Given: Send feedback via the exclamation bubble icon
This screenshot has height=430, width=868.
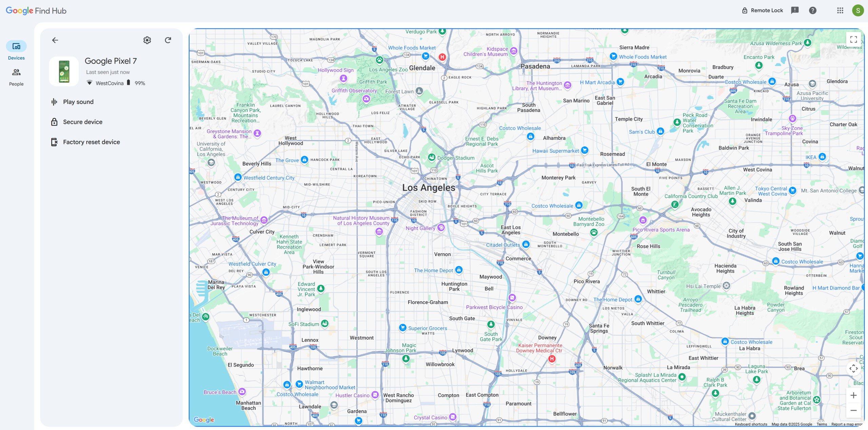Looking at the screenshot, I should click(794, 11).
